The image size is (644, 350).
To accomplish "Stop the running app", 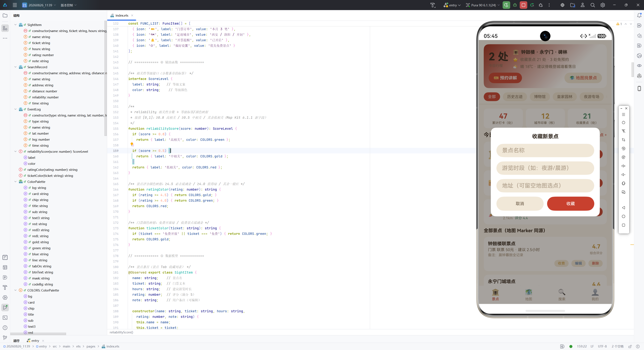I will [523, 5].
